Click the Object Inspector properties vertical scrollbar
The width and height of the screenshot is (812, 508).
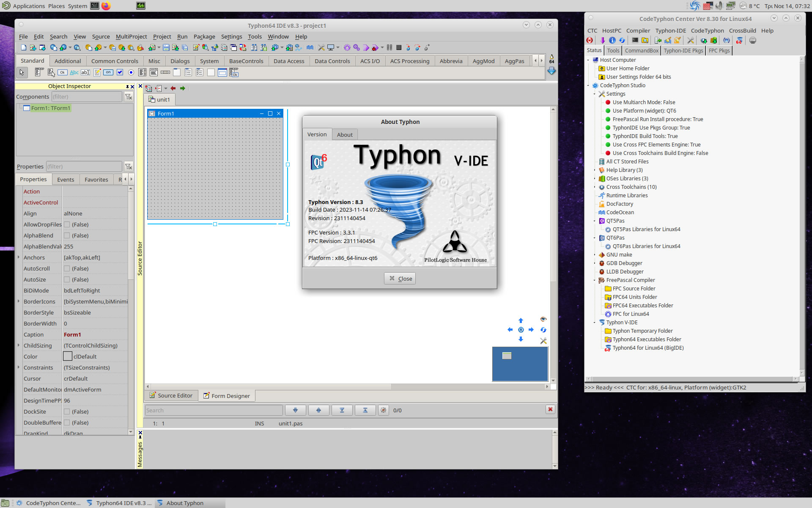[131, 310]
